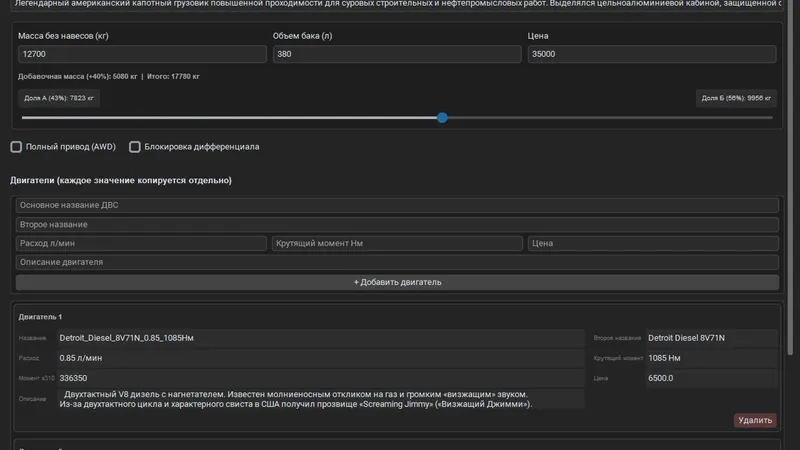Click the Основное название ДВС field
The height and width of the screenshot is (450, 800).
click(397, 205)
